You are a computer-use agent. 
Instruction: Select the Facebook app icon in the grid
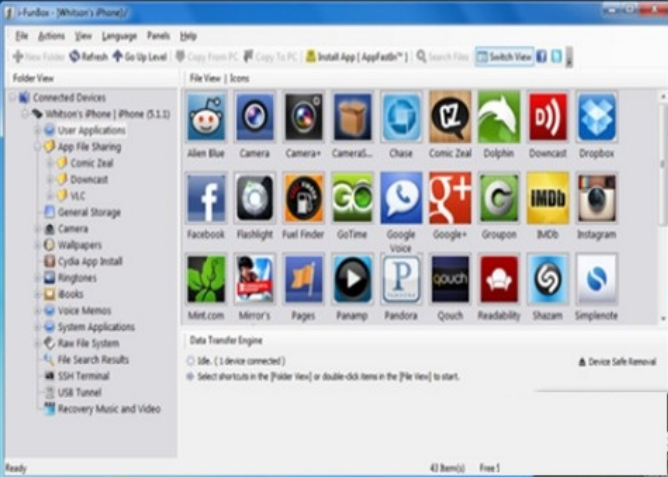click(x=206, y=198)
